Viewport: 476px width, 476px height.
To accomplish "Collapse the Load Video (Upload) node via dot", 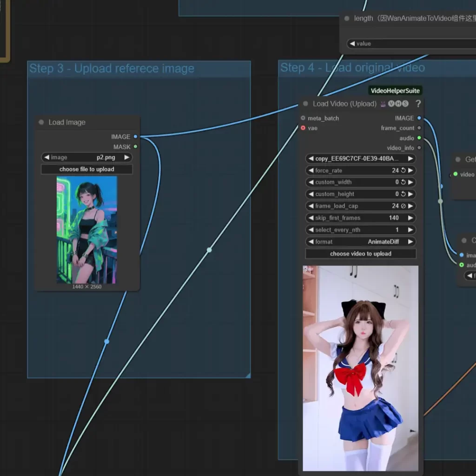I will (x=305, y=104).
